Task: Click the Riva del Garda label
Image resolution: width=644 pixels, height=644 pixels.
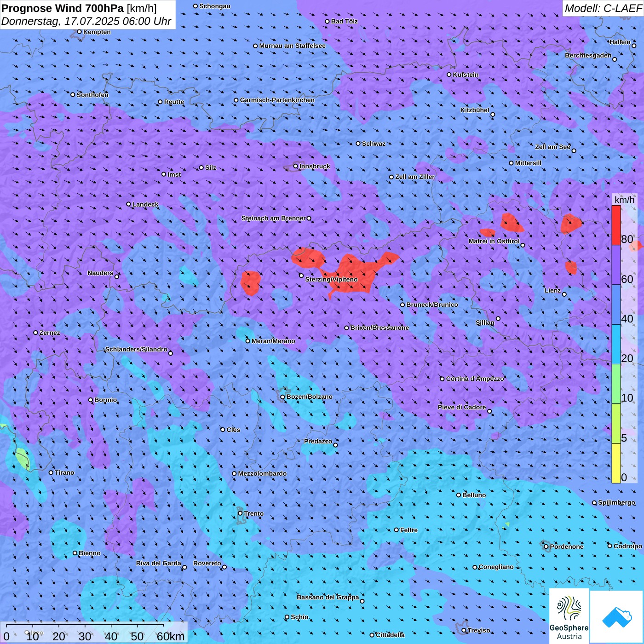Action: (x=159, y=563)
